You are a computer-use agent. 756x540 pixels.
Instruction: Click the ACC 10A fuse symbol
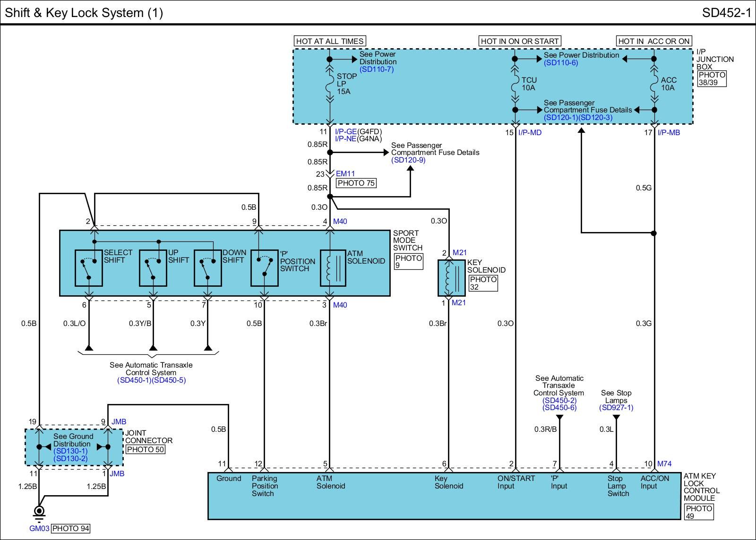[x=654, y=84]
